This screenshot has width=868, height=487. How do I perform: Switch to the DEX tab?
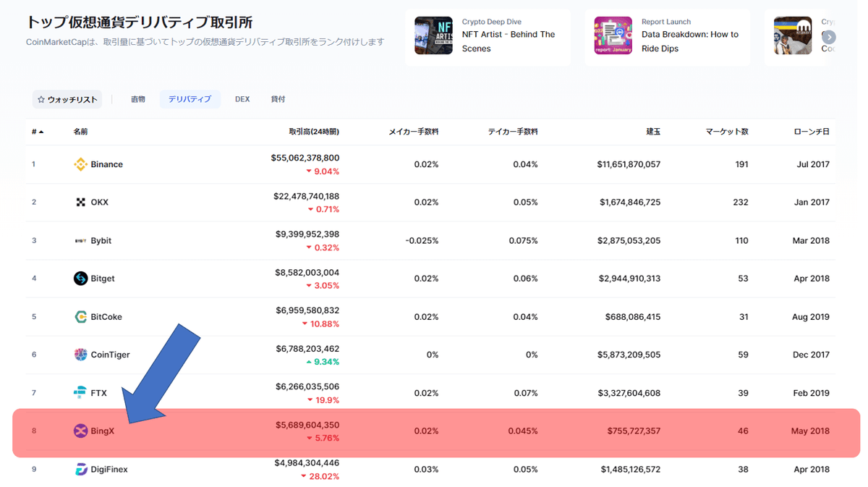[x=242, y=99]
